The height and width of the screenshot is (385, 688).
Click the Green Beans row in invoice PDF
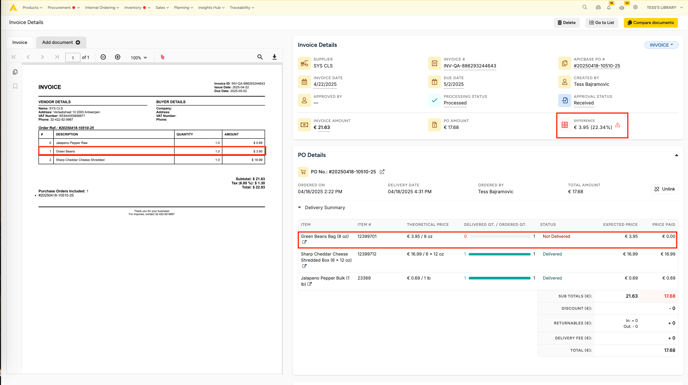pyautogui.click(x=152, y=151)
